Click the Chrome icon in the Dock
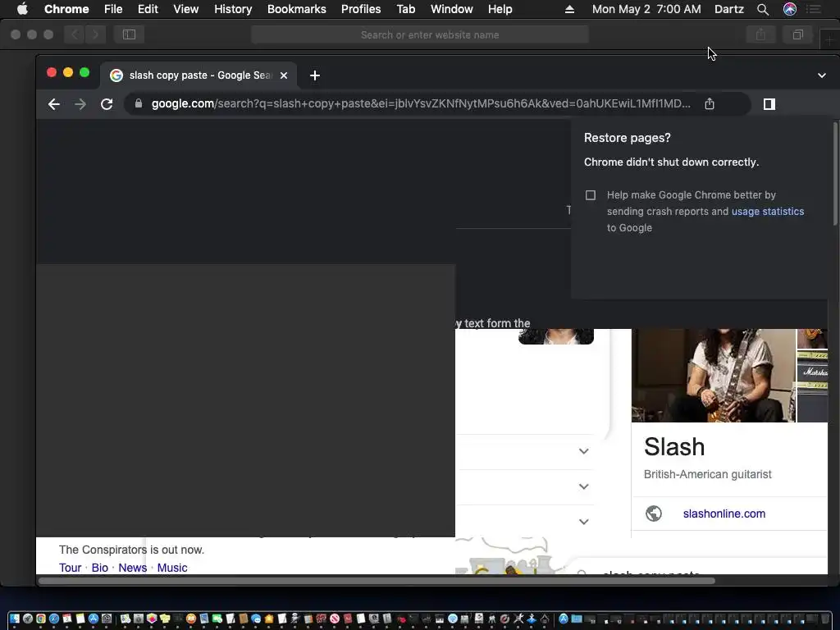This screenshot has height=630, width=840. pyautogui.click(x=41, y=619)
